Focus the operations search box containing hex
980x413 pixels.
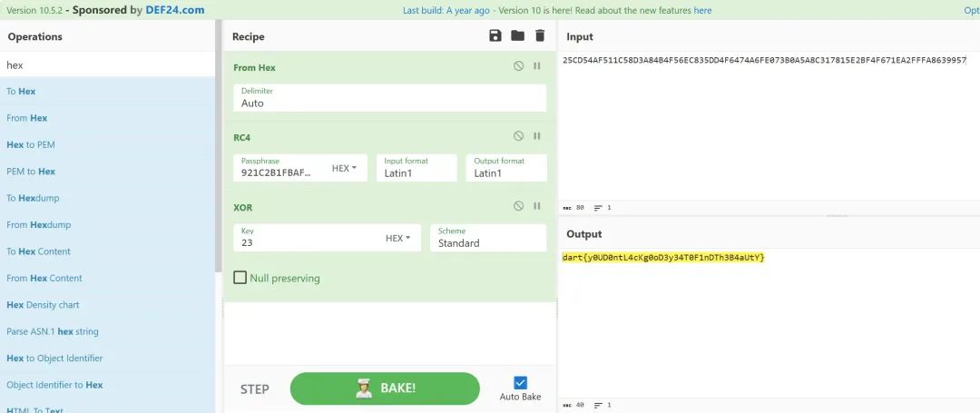(107, 64)
